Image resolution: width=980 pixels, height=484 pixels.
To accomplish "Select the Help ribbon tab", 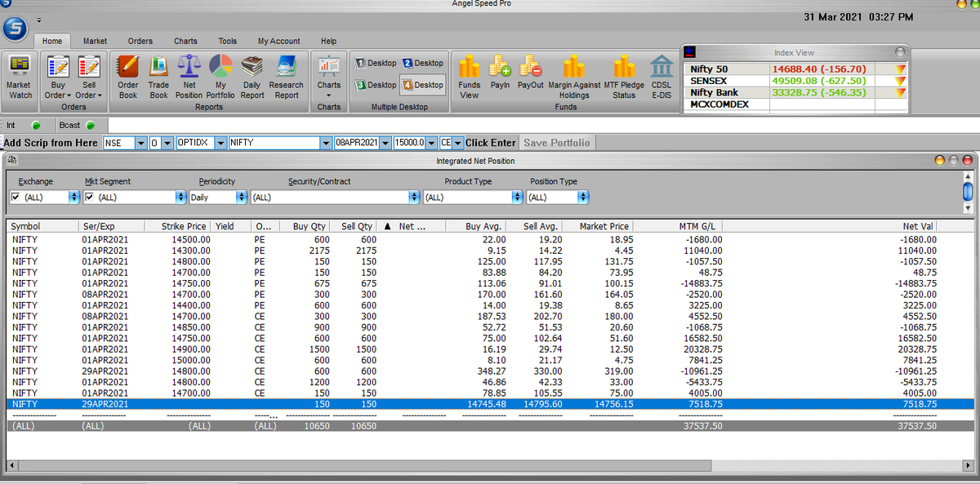I will 328,41.
